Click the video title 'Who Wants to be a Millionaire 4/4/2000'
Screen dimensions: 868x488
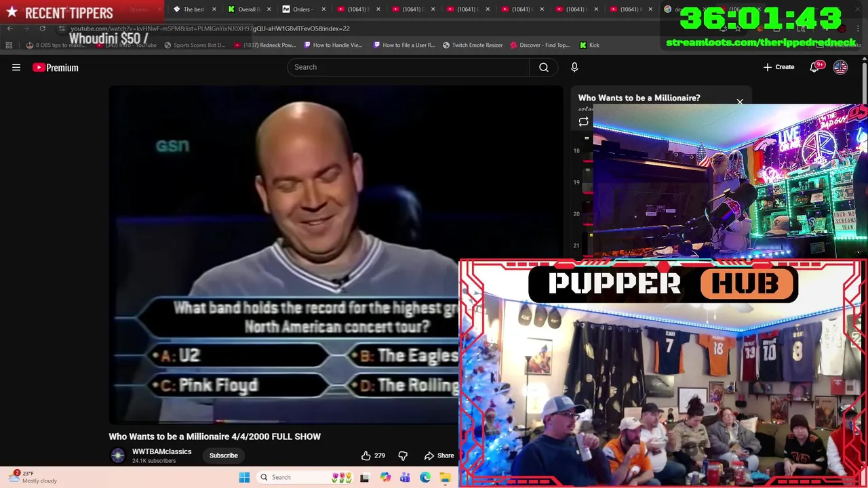click(214, 436)
